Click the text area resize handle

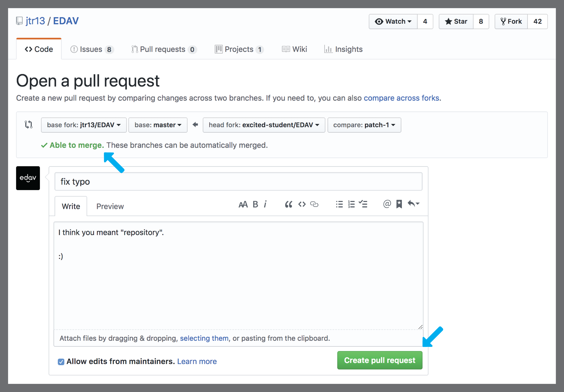[420, 327]
